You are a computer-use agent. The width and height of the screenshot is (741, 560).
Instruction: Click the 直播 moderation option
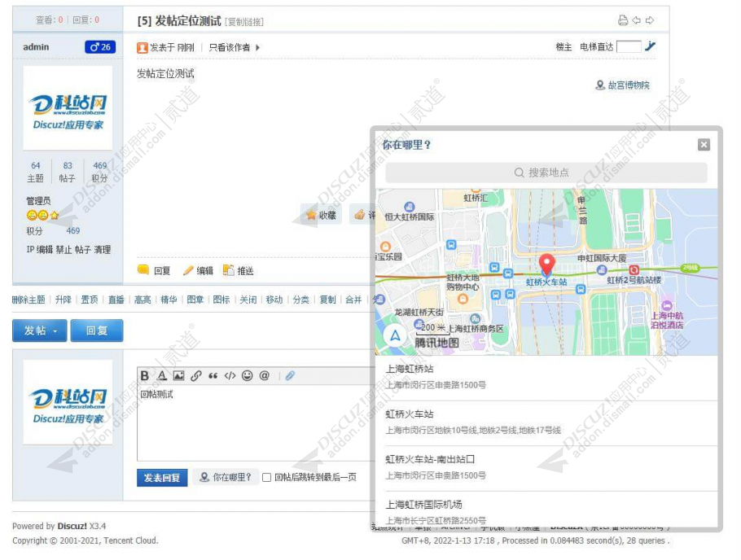point(116,300)
